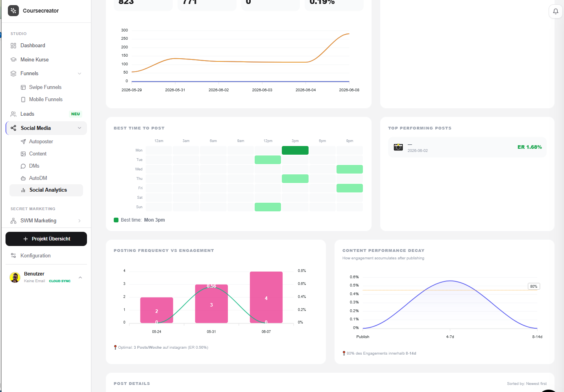Click the POST DETAILS heading
This screenshot has width=564, height=392.
point(132,384)
